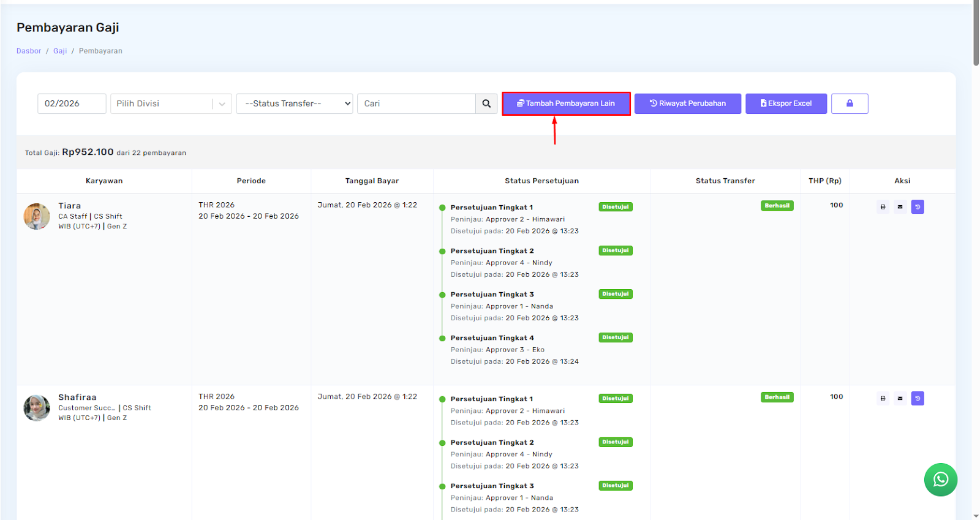Viewport: 980px width, 520px height.
Task: Print Shafiraa's payment slip
Action: pyautogui.click(x=883, y=399)
